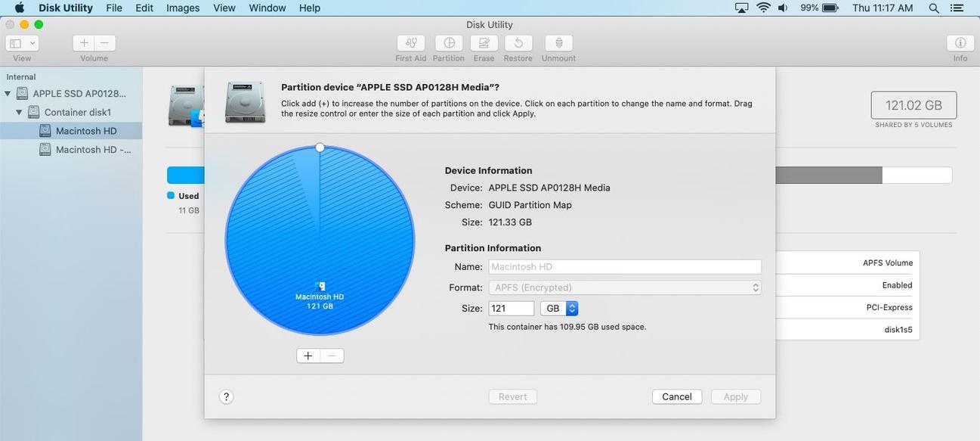The height and width of the screenshot is (441, 980).
Task: Select Macintosh HD volume in sidebar
Action: click(x=71, y=131)
